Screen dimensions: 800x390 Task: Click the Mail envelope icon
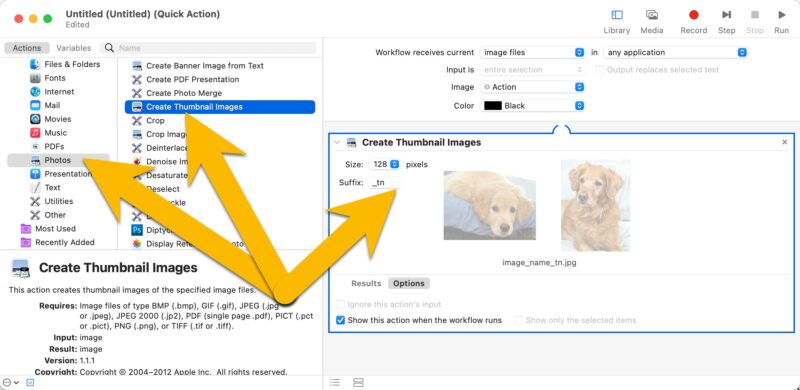[35, 106]
